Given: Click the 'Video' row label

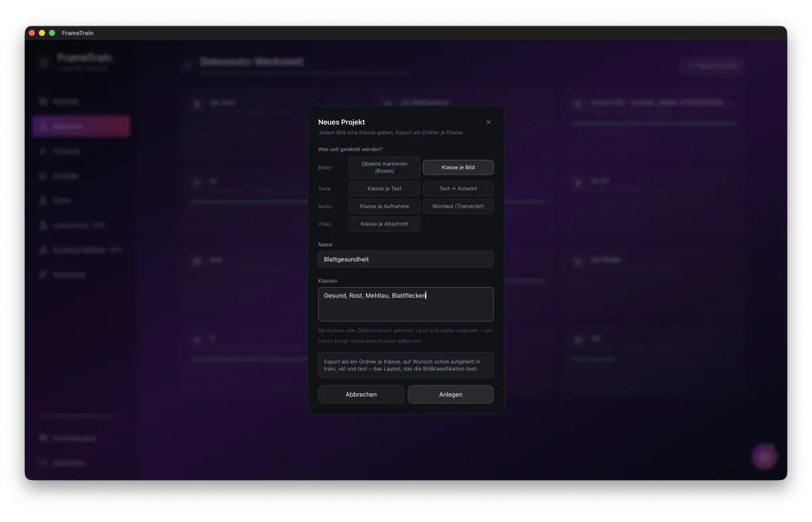Looking at the screenshot, I should 325,223.
